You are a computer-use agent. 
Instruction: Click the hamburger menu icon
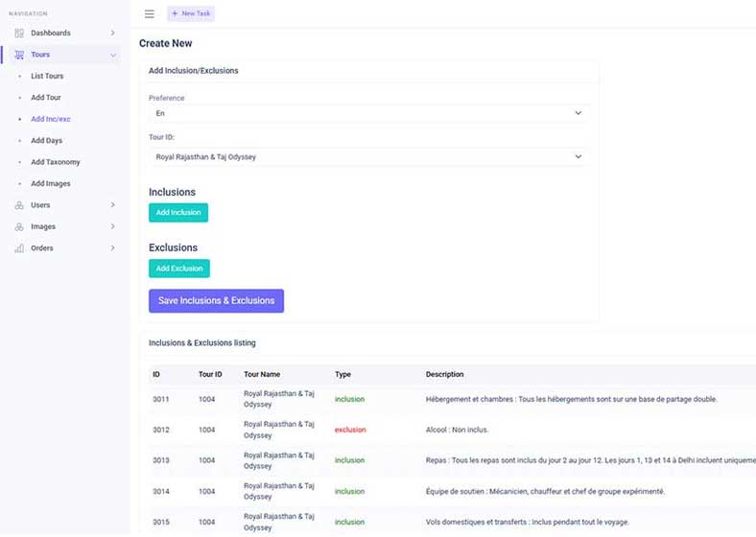(149, 14)
